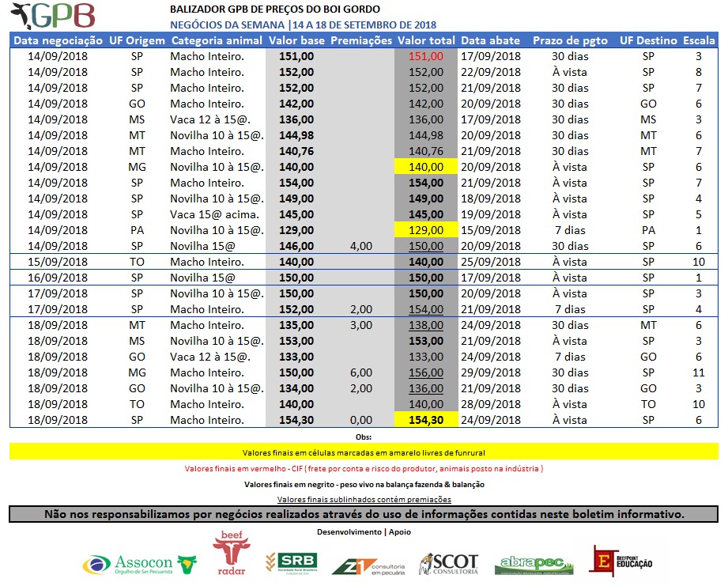This screenshot has width=728, height=586.
Task: Click the 134,00 base value
Action: (x=296, y=388)
